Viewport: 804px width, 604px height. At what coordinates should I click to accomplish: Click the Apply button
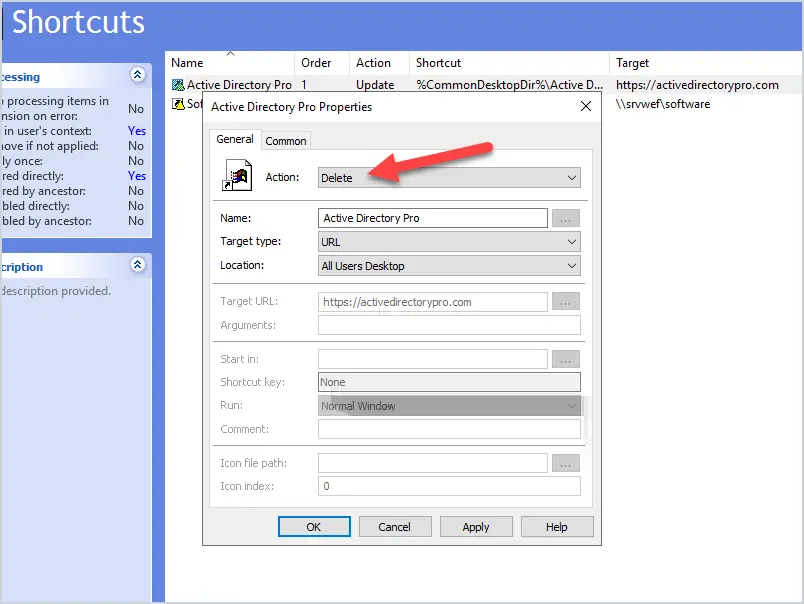pos(476,527)
